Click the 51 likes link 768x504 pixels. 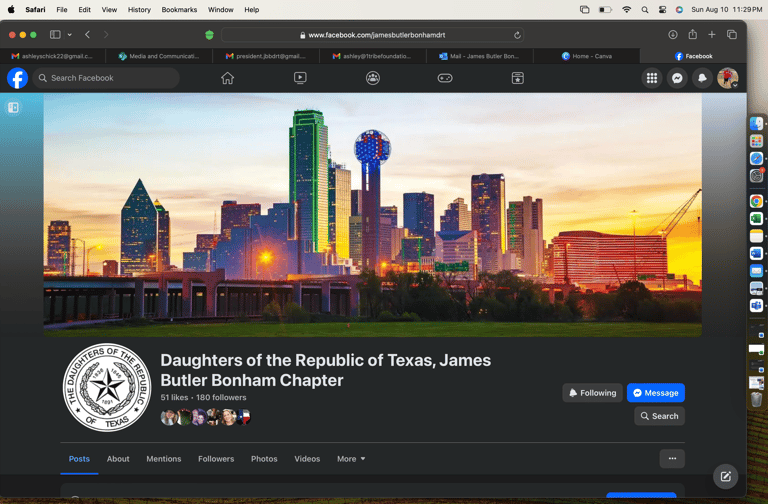(174, 397)
